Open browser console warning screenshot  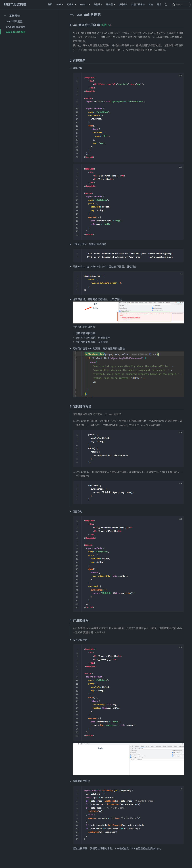[128, 312]
